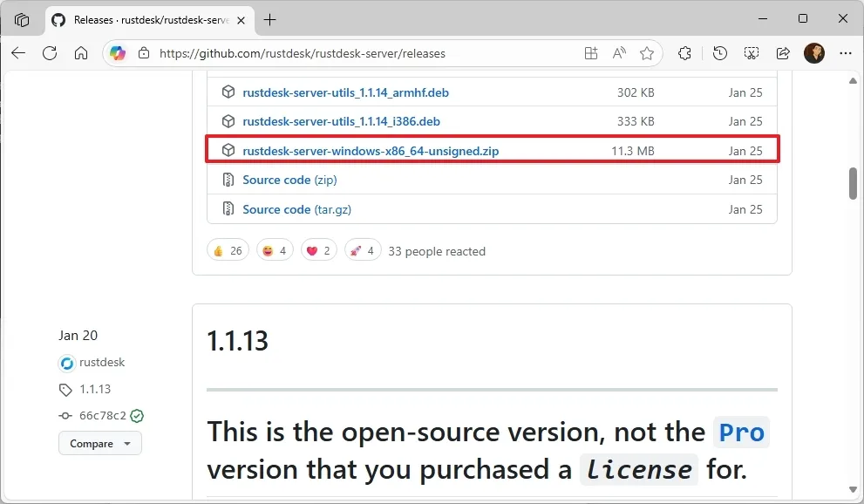The image size is (864, 504).
Task: Open the 1.1.13 release title
Action: pyautogui.click(x=237, y=341)
